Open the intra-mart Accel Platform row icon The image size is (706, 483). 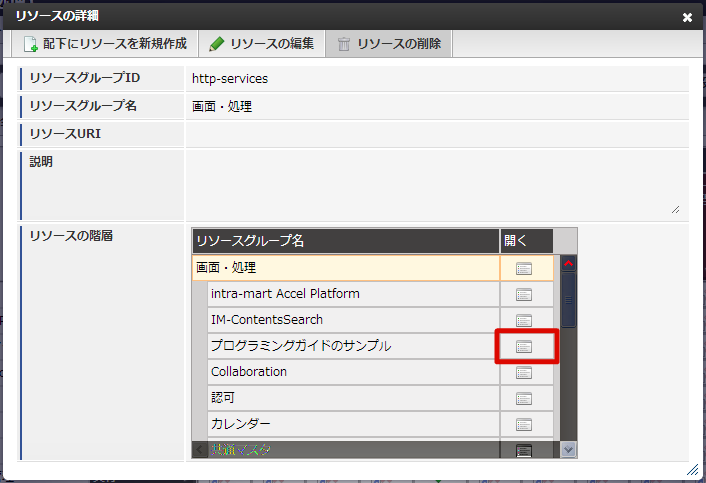524,294
